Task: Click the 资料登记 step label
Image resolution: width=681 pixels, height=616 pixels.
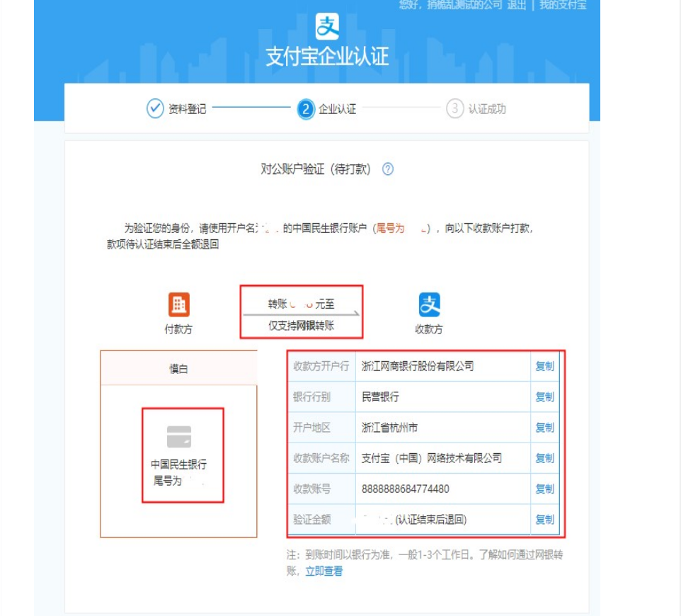Action: [x=187, y=109]
